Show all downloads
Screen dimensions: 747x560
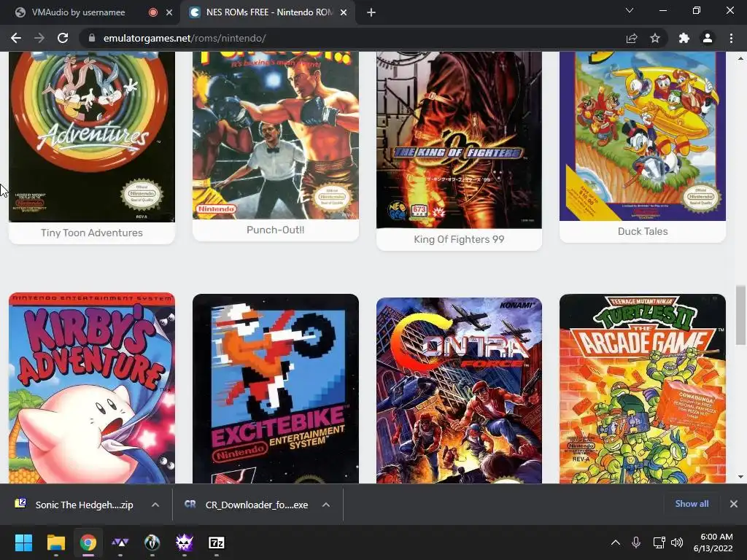tap(692, 504)
